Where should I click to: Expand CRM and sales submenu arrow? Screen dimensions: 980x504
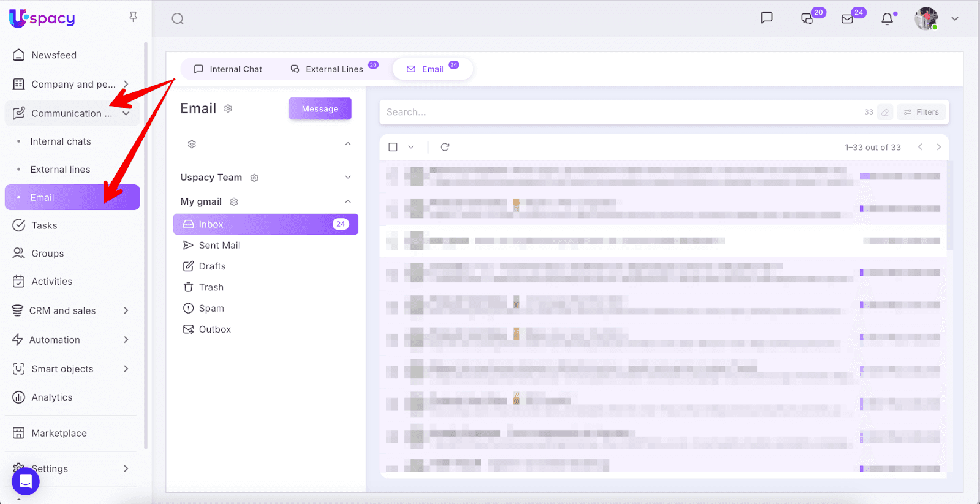(x=126, y=310)
